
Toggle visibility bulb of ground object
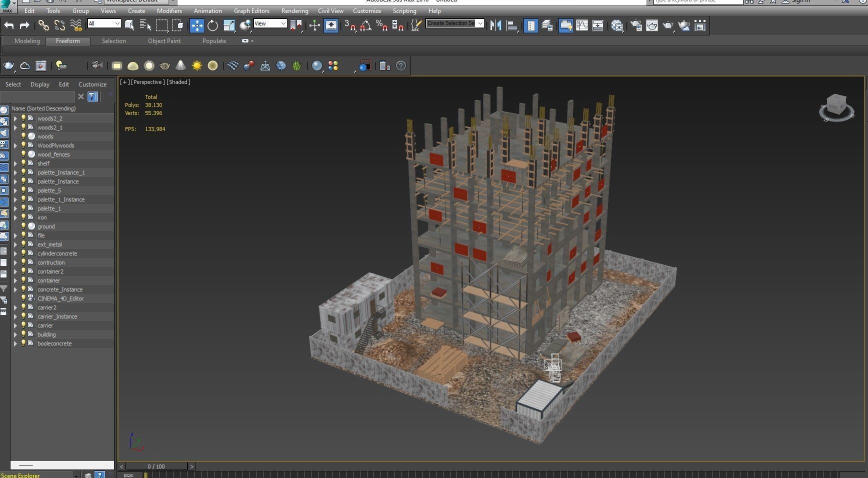click(x=23, y=226)
